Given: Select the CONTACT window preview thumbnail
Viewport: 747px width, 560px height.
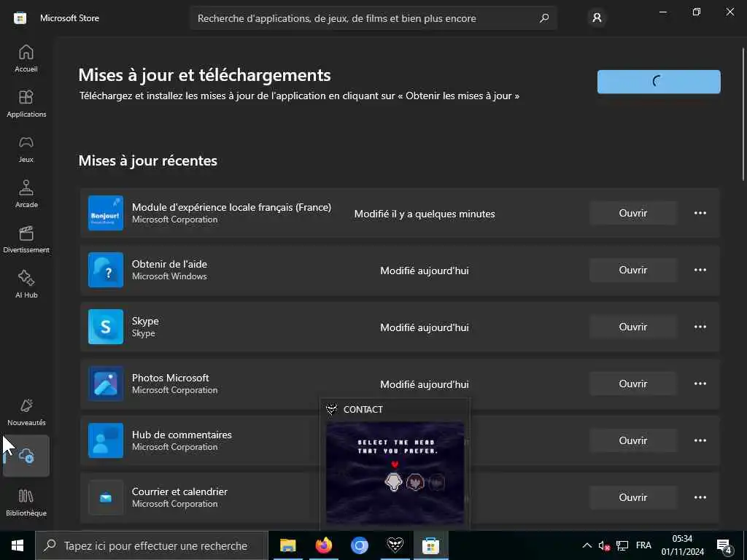Looking at the screenshot, I should [395, 472].
